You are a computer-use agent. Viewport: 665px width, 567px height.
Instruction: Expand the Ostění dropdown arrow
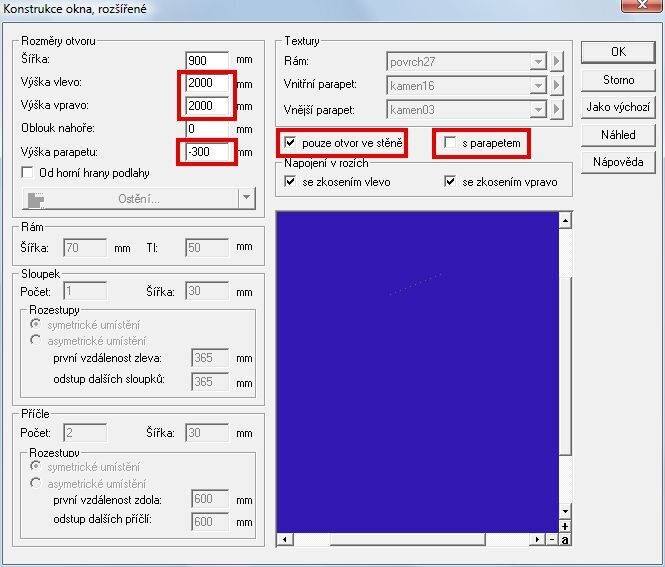click(247, 198)
